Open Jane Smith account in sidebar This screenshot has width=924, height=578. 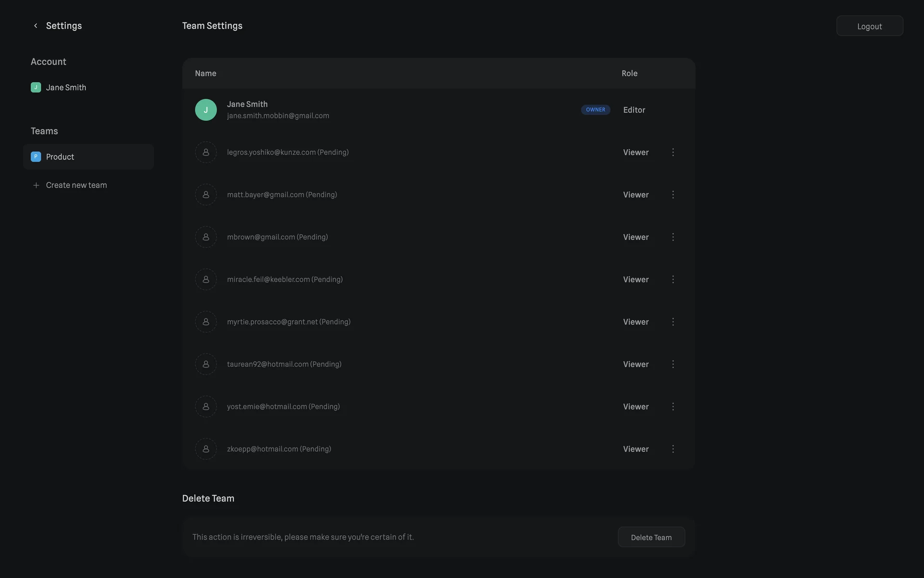click(x=66, y=88)
